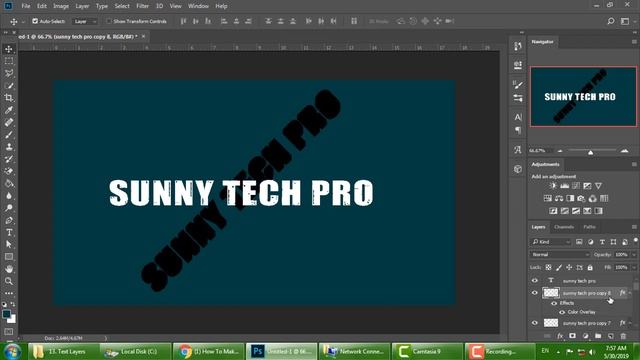640x360 pixels.
Task: Select the Zoom tool
Action: pos(9,281)
